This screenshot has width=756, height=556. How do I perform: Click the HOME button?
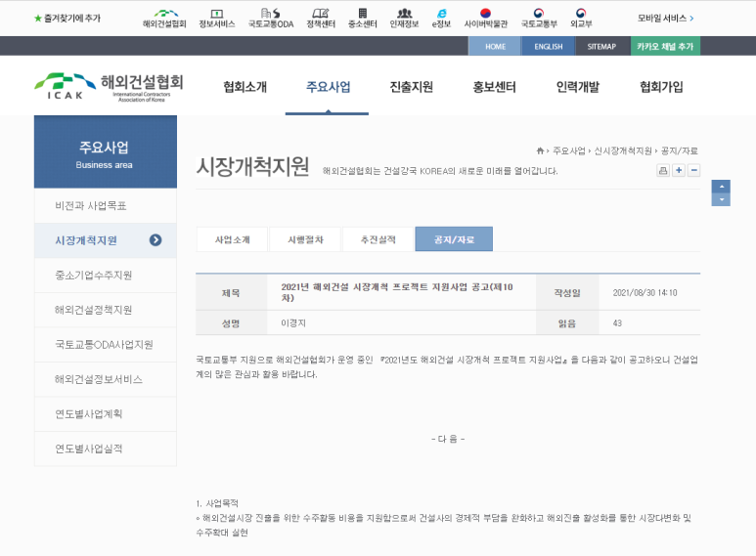pyautogui.click(x=495, y=46)
